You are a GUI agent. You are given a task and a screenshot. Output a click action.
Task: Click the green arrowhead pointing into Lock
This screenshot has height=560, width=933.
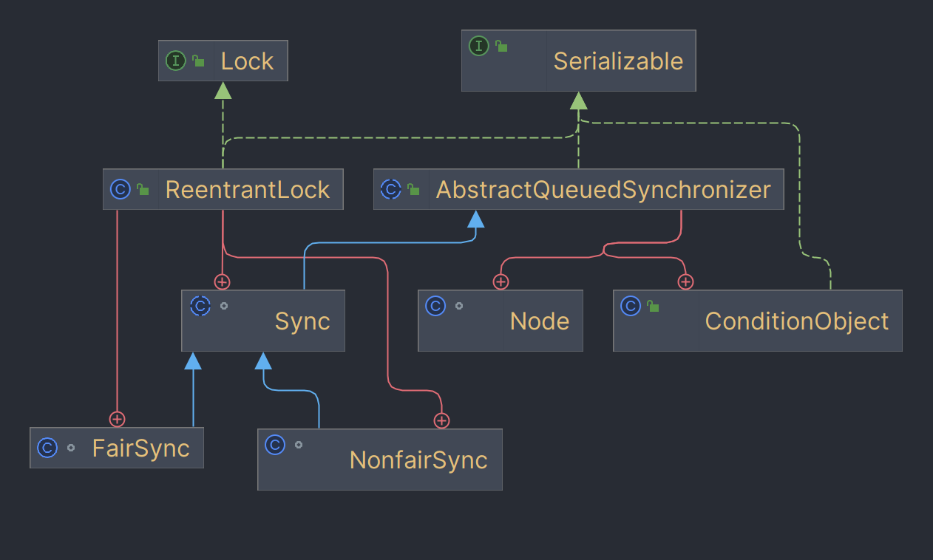tap(223, 90)
